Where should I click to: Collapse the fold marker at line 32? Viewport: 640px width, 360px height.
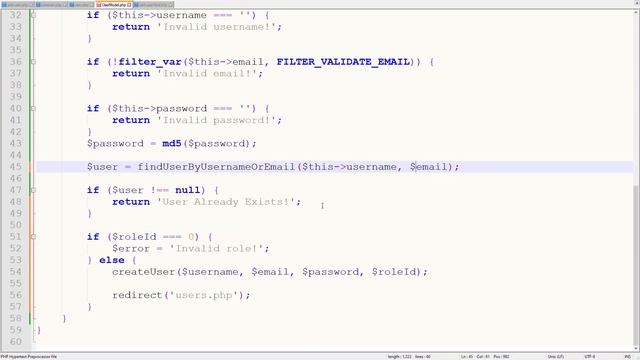(x=33, y=16)
